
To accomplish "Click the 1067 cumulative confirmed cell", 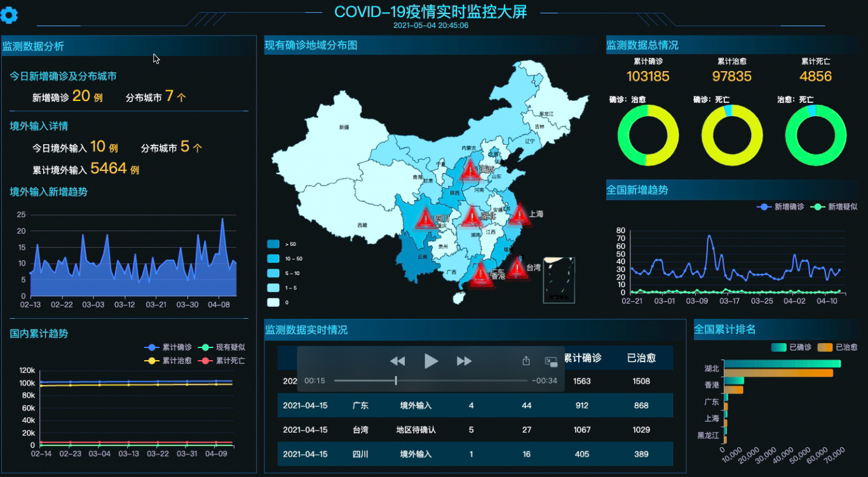I will [582, 430].
